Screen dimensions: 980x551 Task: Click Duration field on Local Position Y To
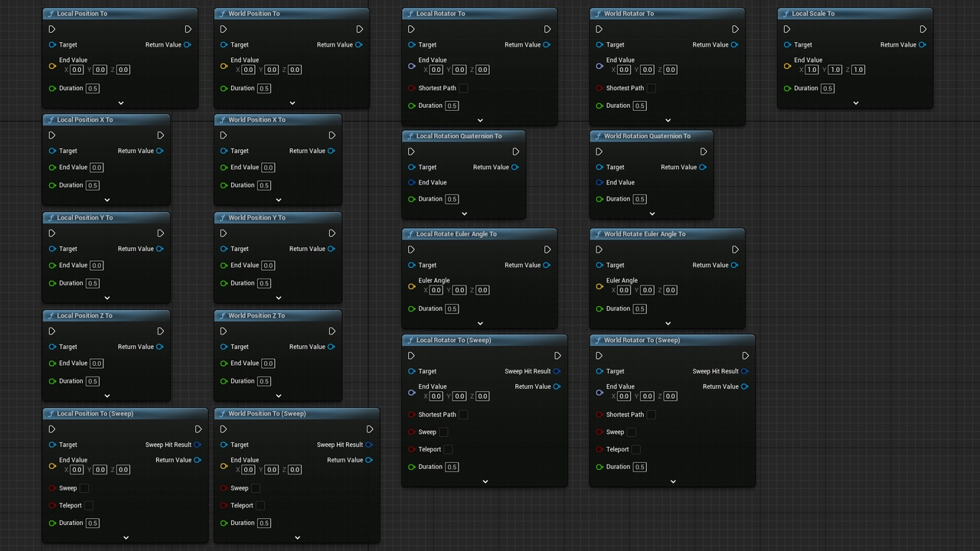point(93,283)
